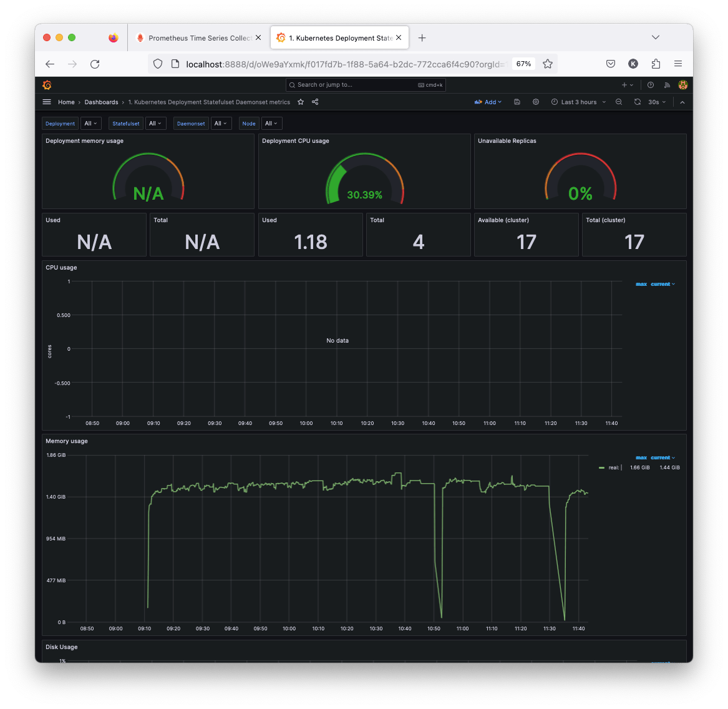Viewport: 728px width, 709px height.
Task: Click the Grafana logo icon
Action: click(x=47, y=84)
